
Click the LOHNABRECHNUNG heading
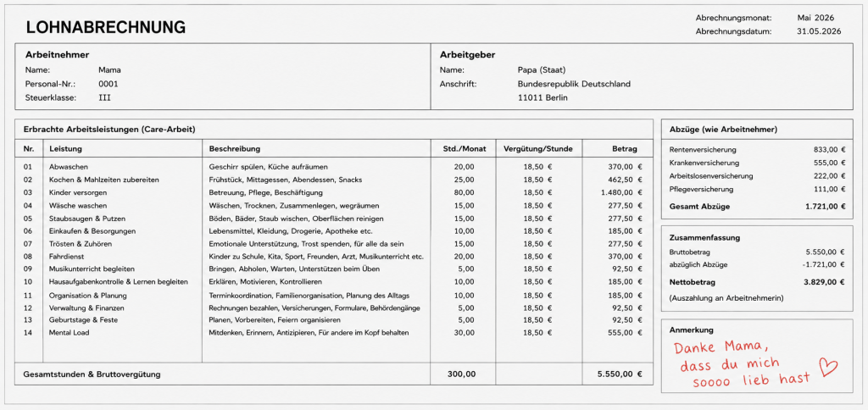click(x=106, y=27)
